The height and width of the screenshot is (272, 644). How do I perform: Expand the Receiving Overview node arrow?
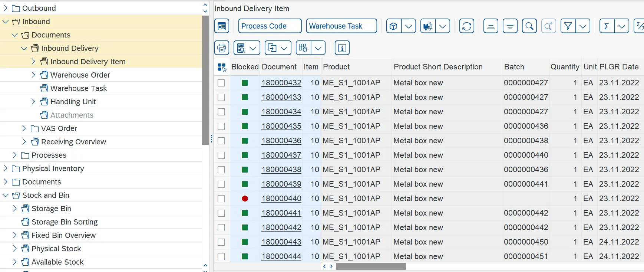(x=24, y=141)
